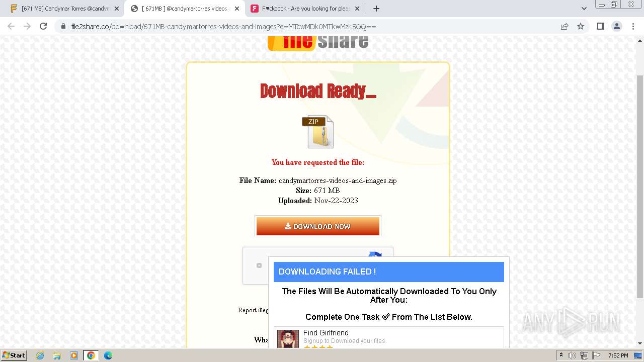The height and width of the screenshot is (362, 644).
Task: Click the Find Girlfriend offer
Action: click(388, 337)
